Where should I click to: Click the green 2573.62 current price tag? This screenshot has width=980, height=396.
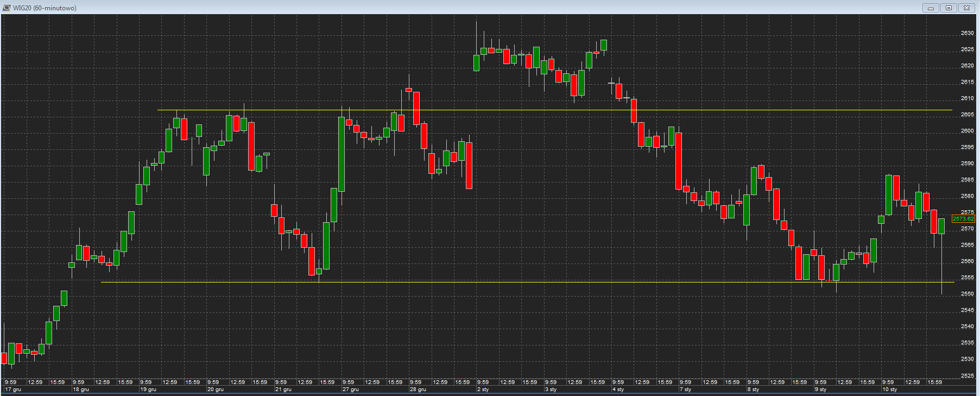[x=963, y=219]
